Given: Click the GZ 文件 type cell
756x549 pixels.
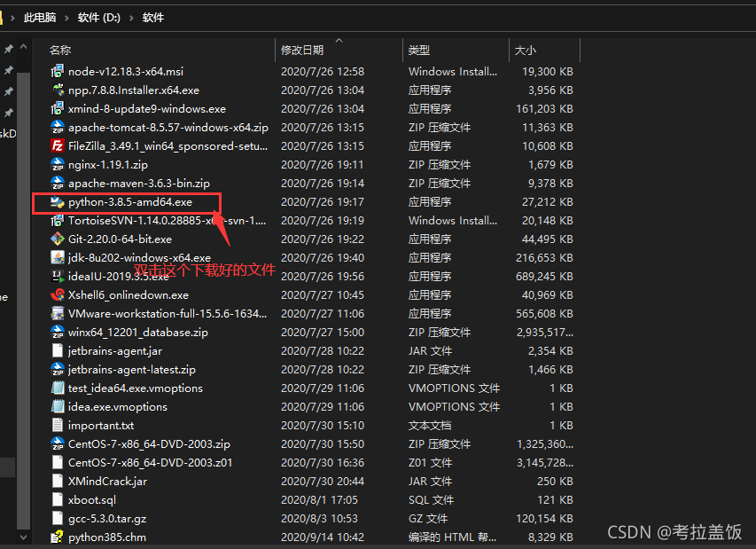Looking at the screenshot, I should 428,519.
